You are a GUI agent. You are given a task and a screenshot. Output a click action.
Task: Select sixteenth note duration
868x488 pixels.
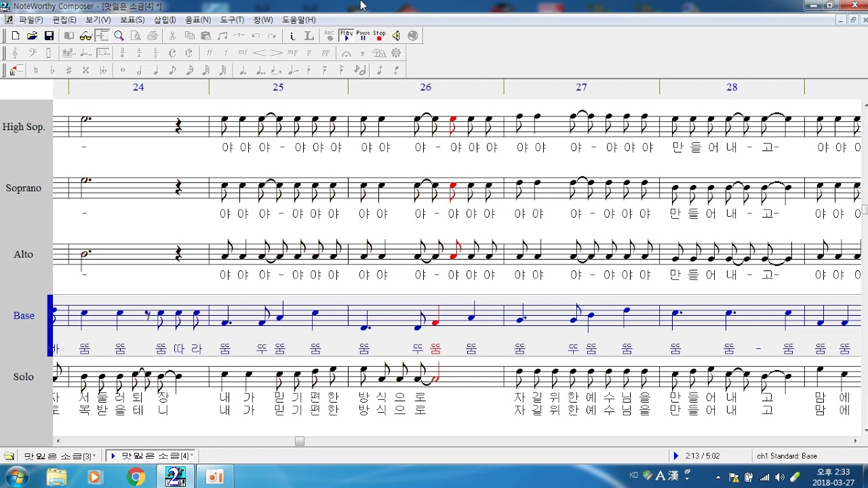[x=189, y=70]
